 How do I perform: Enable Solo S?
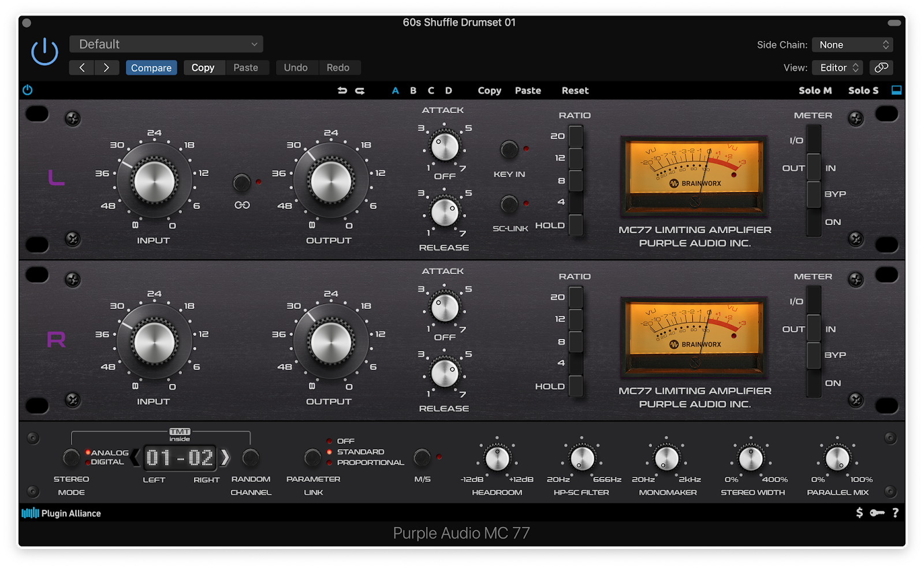click(x=863, y=91)
